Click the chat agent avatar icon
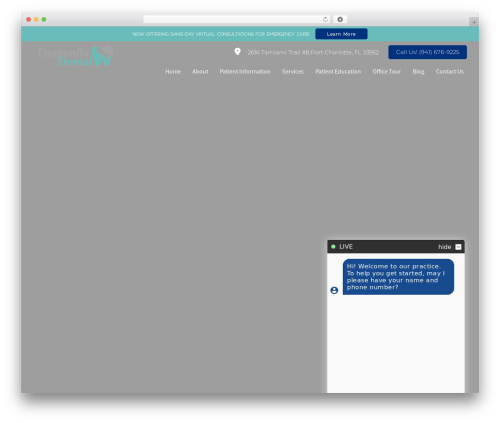The height and width of the screenshot is (423, 500). pos(334,290)
